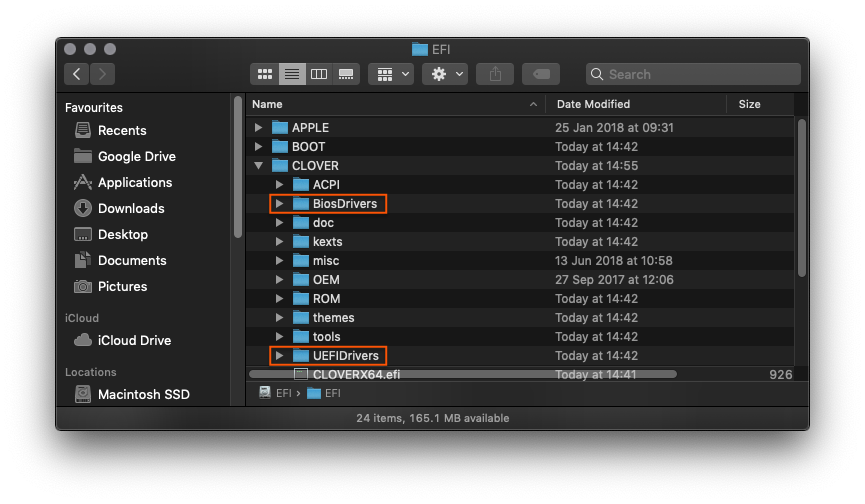Select the kexts folder icon
Image resolution: width=865 pixels, height=504 pixels.
click(301, 242)
